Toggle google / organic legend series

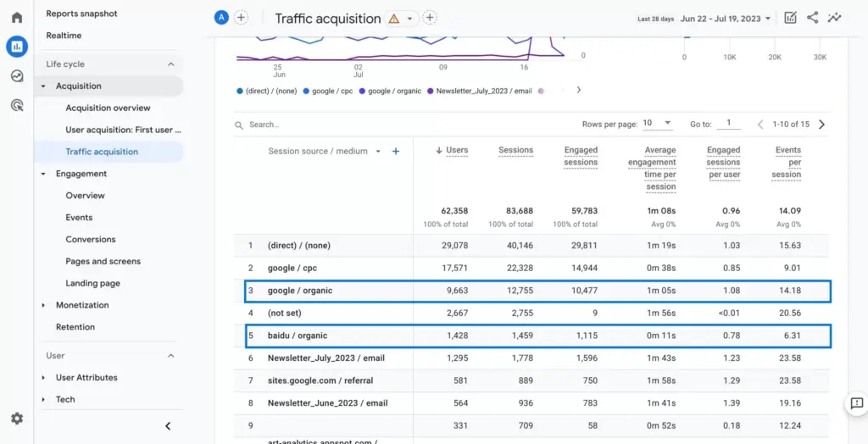(390, 91)
